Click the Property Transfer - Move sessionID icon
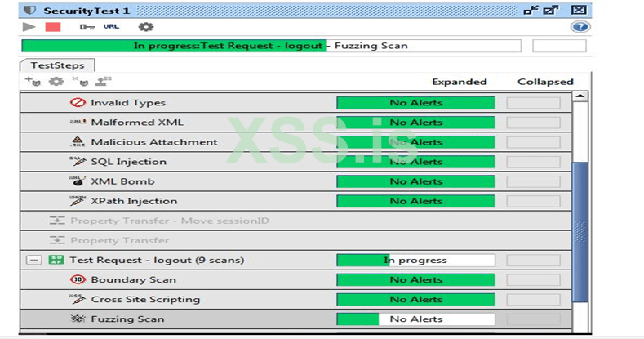The width and height of the screenshot is (644, 339). [x=57, y=221]
